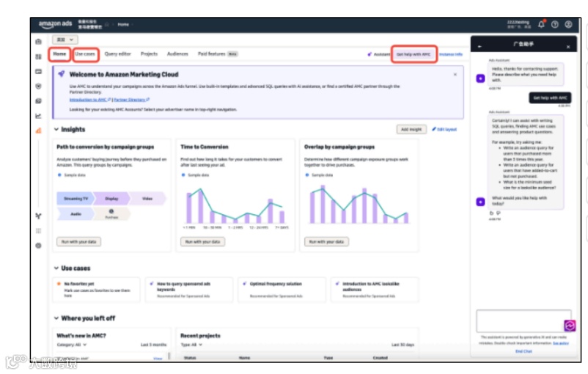The width and height of the screenshot is (588, 374).
Task: Click the Streaming TV path segment
Action: tap(76, 199)
